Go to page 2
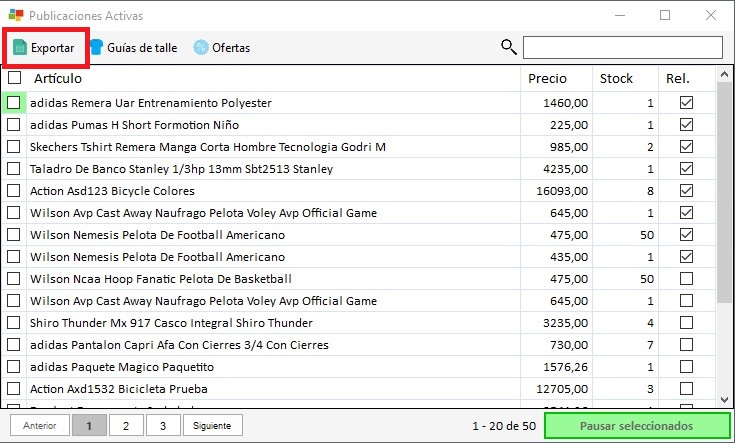Screen dimensions: 735x443 126,425
